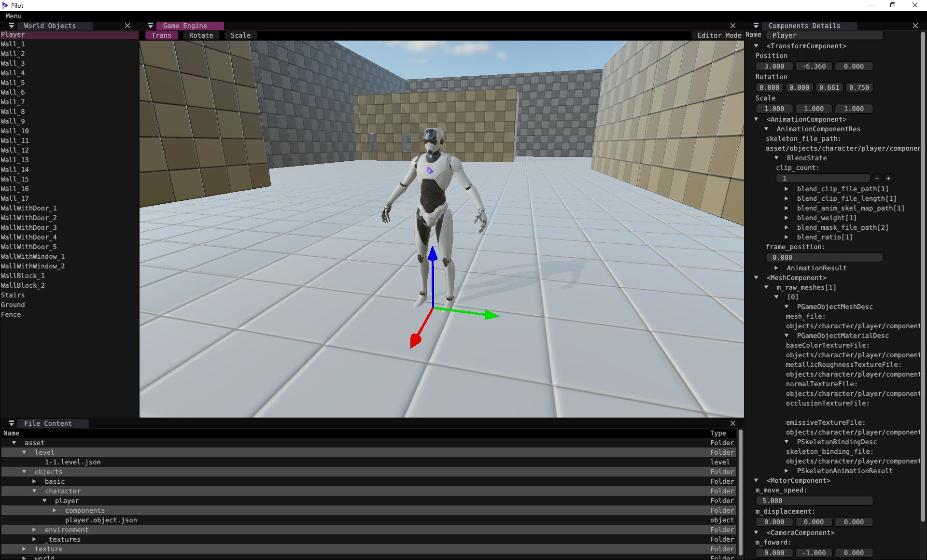Edit the Rotation value 0.661 field
This screenshot has width=927, height=560.
829,87
